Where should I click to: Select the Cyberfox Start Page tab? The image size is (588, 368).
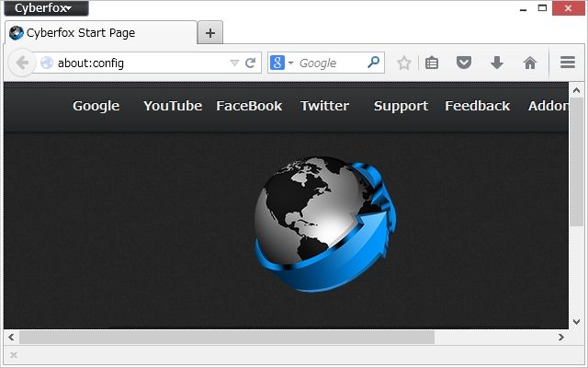point(100,33)
